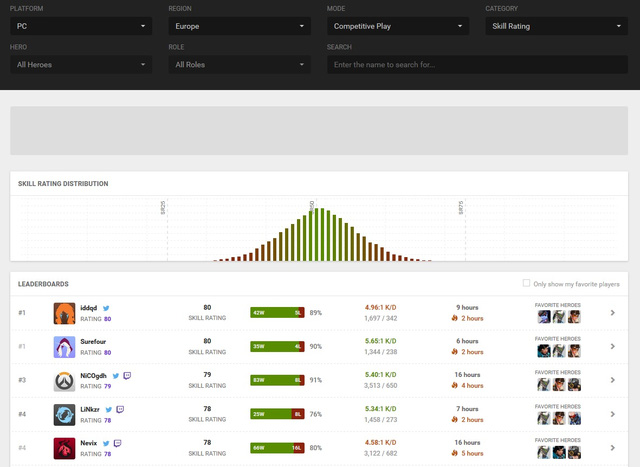Select Surefour's first favorite hero portrait
The image size is (640, 467).
(x=544, y=351)
